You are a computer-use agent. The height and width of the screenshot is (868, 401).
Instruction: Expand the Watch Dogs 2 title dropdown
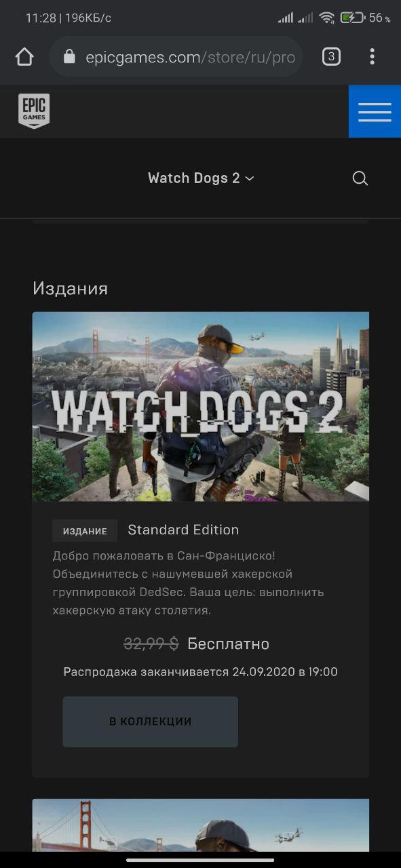click(x=201, y=178)
